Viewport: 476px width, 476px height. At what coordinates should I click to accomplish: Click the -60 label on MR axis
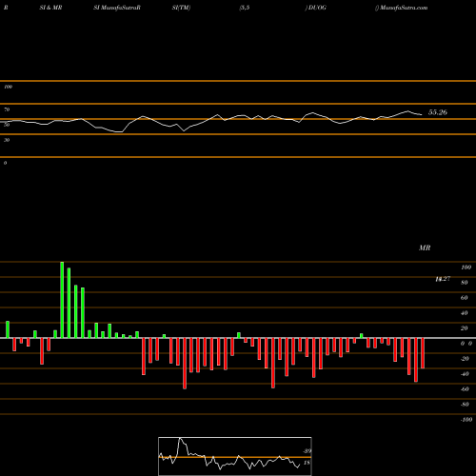465,389
